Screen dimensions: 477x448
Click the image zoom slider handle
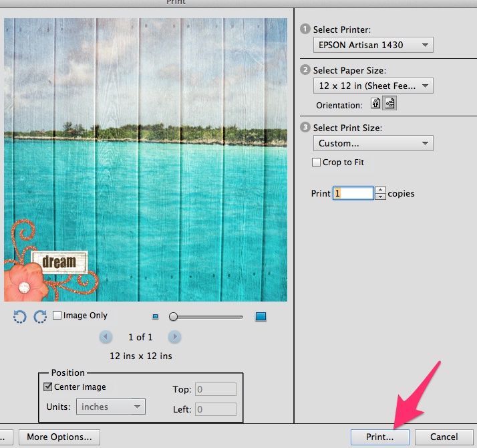point(173,316)
